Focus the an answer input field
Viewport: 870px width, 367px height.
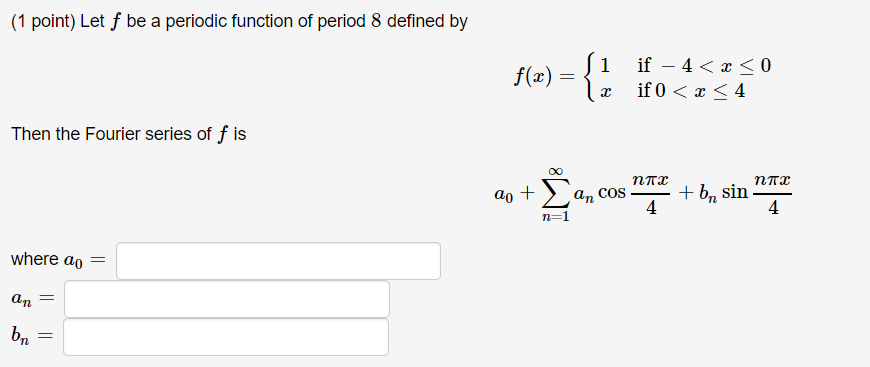point(227,299)
